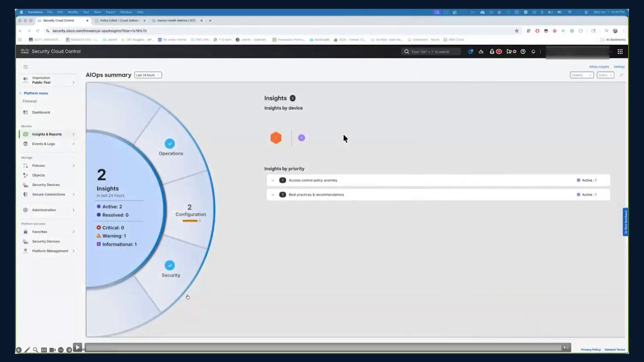644x362 pixels.
Task: Go back to Platform menu
Action: (x=36, y=93)
